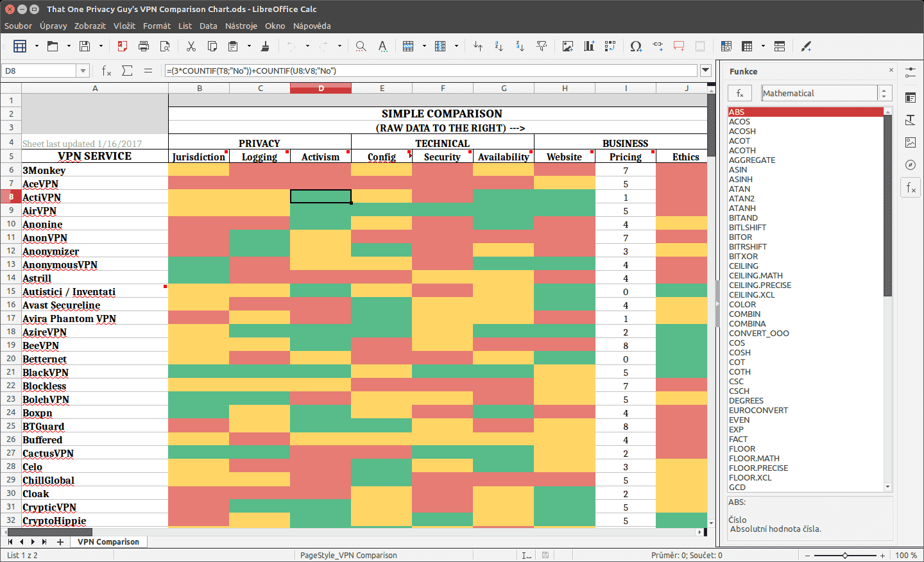Click the zoom slider handle in the status bar
The width and height of the screenshot is (924, 562).
[x=845, y=556]
